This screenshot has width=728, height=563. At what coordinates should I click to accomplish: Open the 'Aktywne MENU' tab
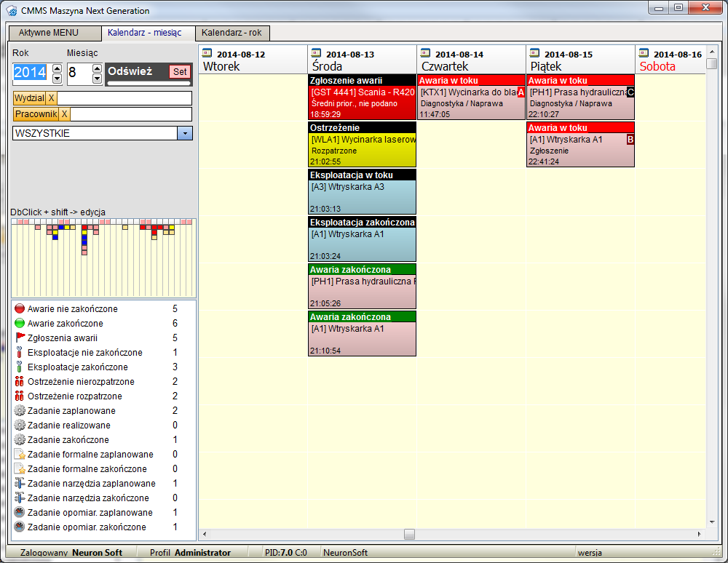click(55, 33)
